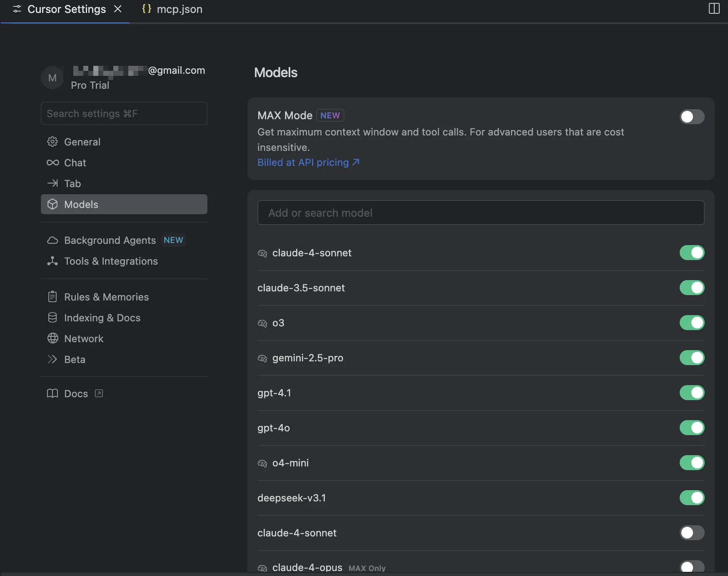Switch off the gpt-4.1 model
This screenshot has width=728, height=576.
click(x=692, y=393)
